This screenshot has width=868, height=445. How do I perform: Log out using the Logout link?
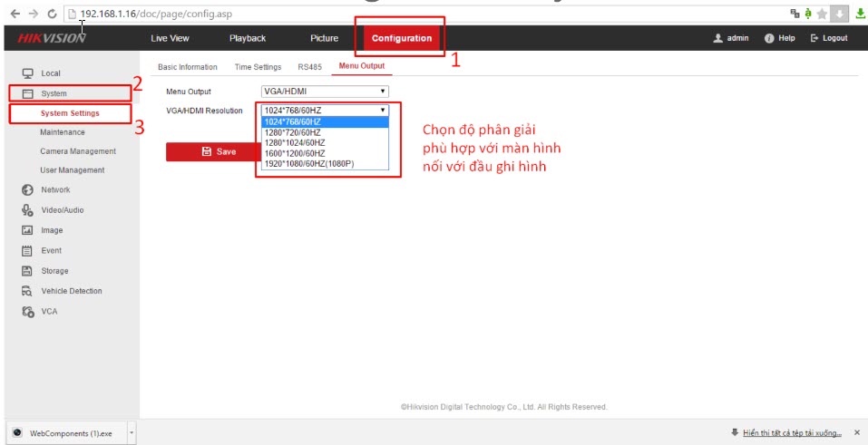(x=829, y=38)
